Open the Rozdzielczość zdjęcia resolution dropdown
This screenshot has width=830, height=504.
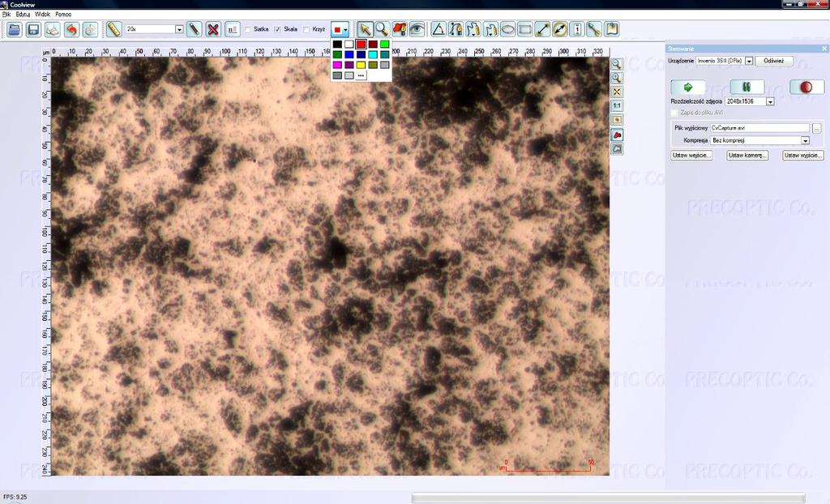[770, 101]
